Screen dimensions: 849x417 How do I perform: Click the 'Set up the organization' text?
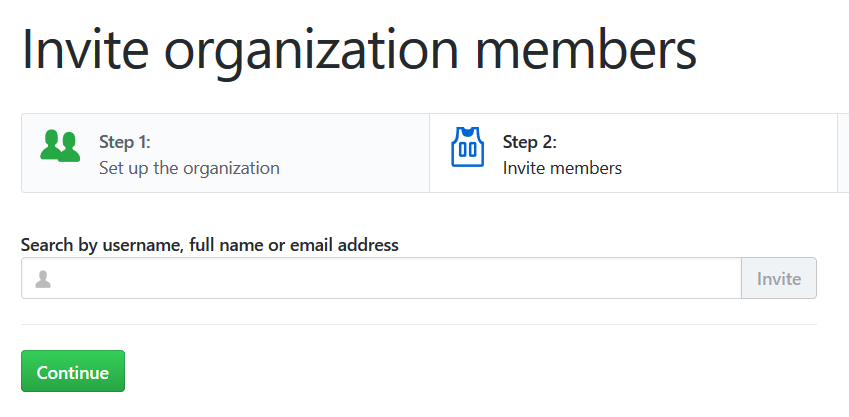(189, 168)
